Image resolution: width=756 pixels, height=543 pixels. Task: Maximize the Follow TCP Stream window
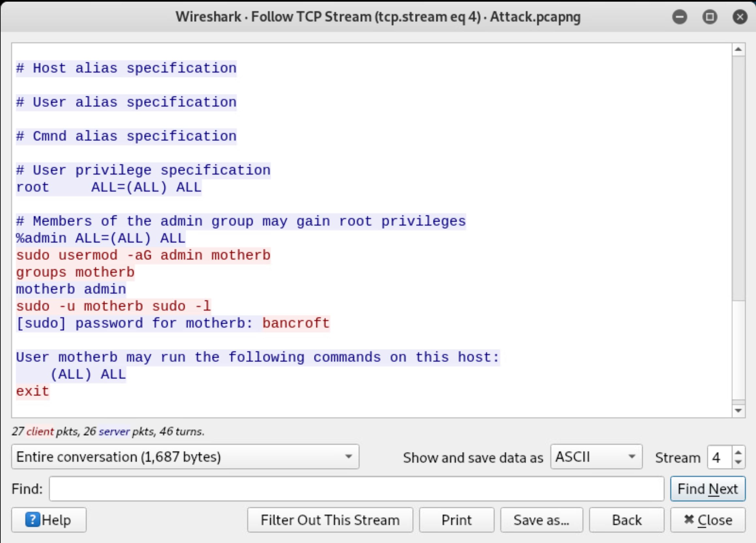pyautogui.click(x=710, y=17)
